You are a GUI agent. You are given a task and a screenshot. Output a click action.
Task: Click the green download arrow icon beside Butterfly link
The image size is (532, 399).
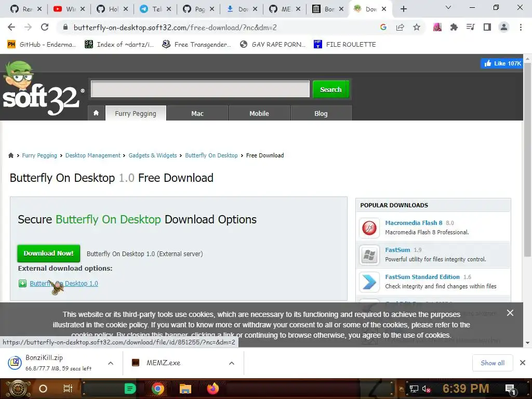(22, 283)
